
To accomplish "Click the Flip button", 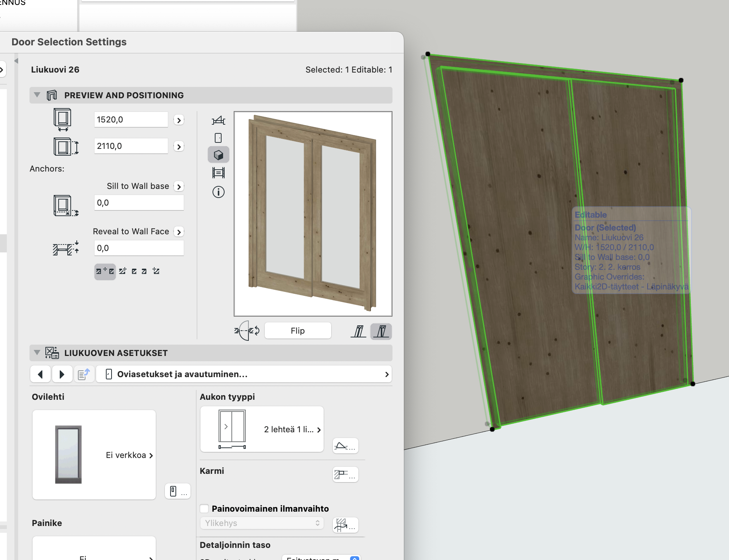I will tap(298, 331).
